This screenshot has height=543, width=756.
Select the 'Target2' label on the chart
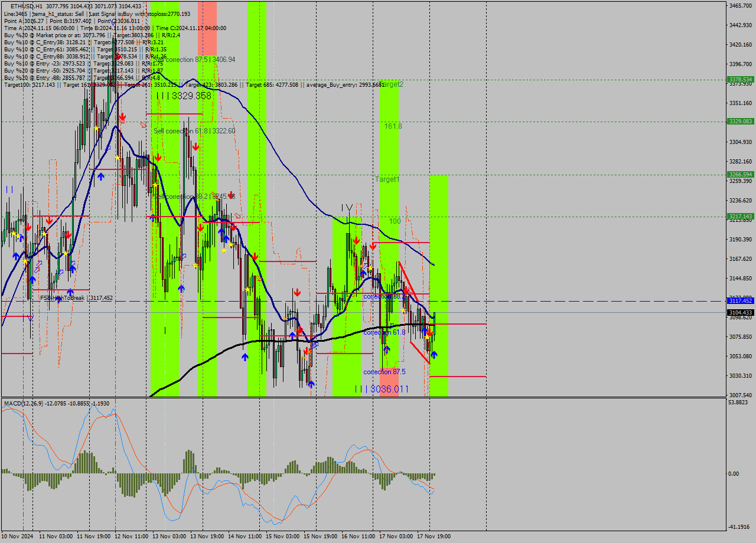[392, 84]
